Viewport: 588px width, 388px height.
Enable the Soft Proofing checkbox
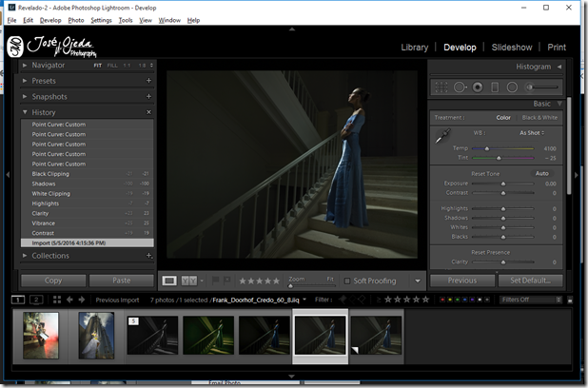pyautogui.click(x=347, y=281)
